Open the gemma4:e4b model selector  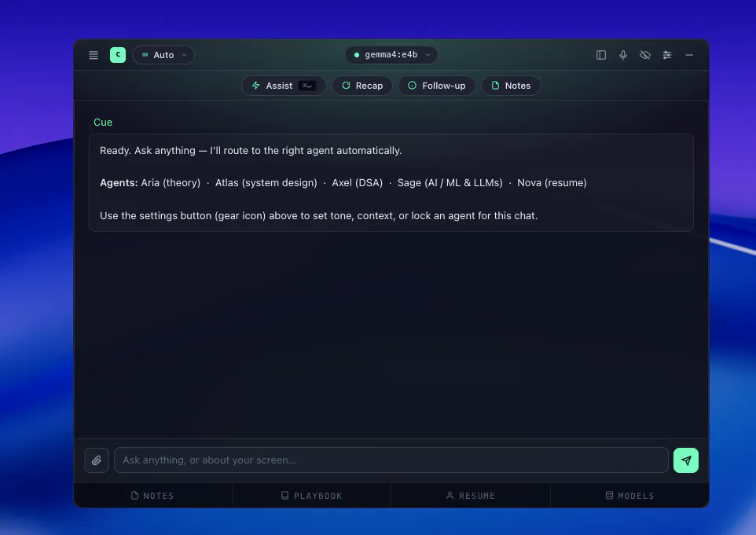[391, 55]
